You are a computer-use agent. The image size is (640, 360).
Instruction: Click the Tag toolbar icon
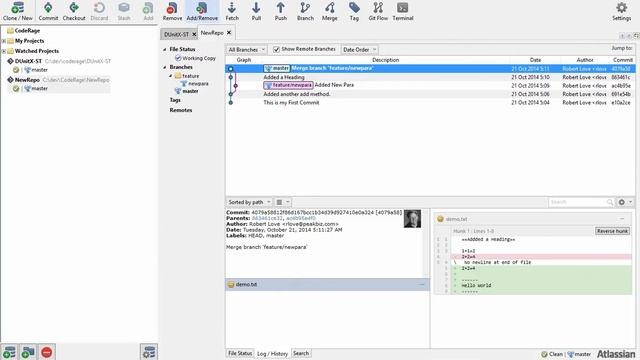coord(354,11)
